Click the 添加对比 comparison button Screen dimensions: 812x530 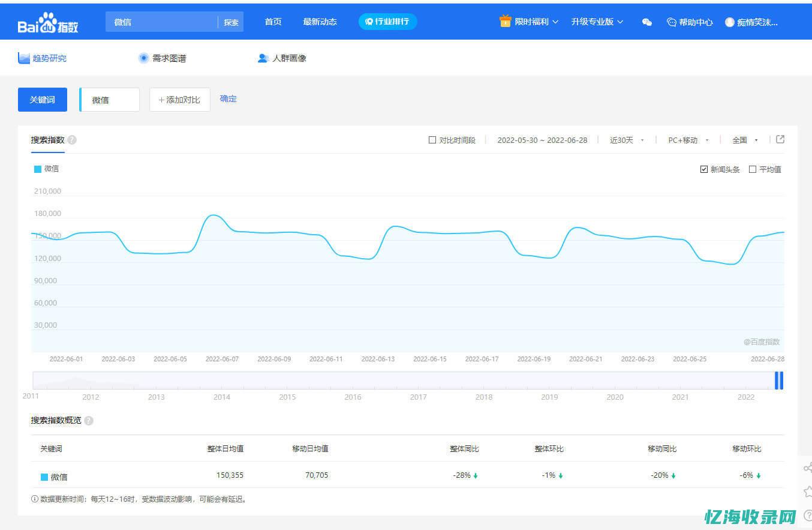[179, 100]
